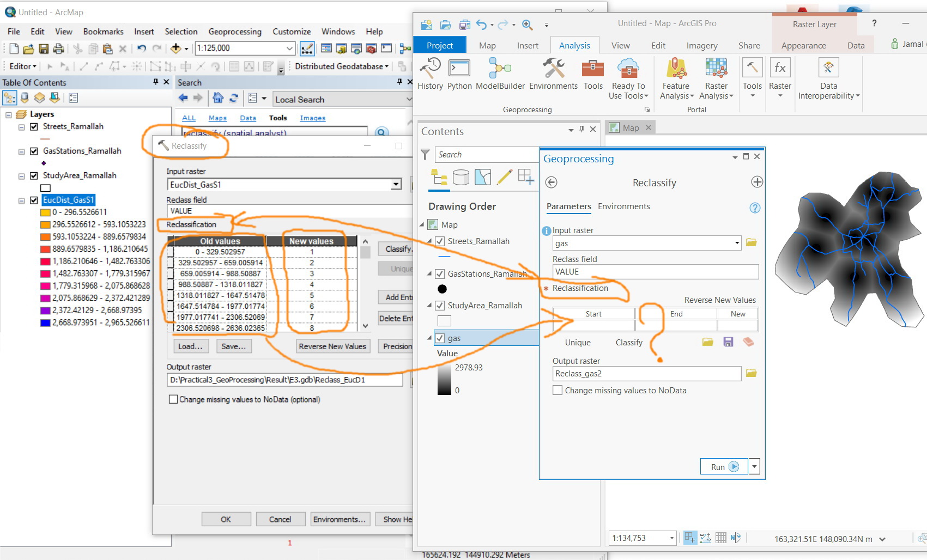Toggle gas layer visibility in Contents
This screenshot has width=927, height=560.
tap(440, 338)
